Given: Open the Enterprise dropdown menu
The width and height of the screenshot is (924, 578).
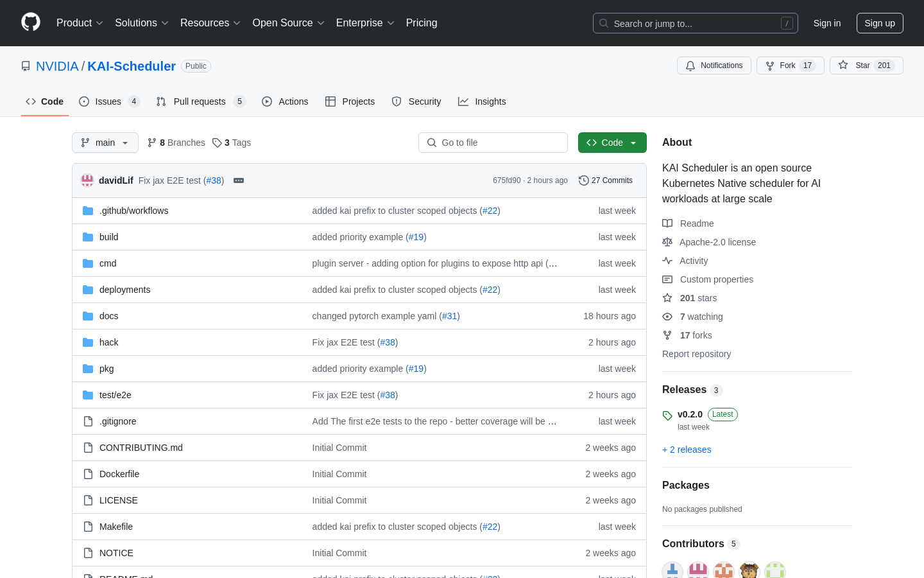Looking at the screenshot, I should (365, 22).
